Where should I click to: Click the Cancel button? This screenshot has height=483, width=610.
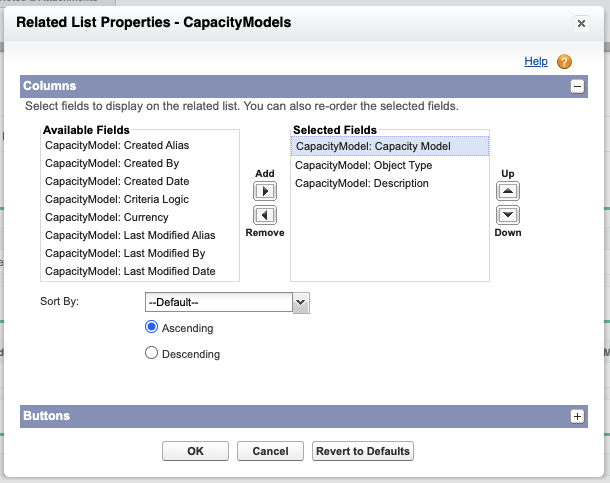(270, 451)
